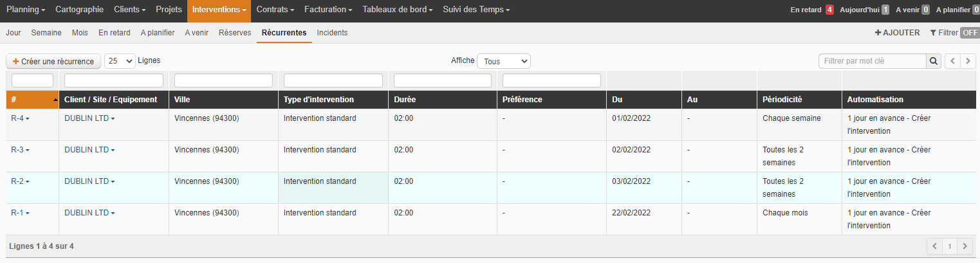The width and height of the screenshot is (980, 263).
Task: Expand DUBLIN LTD dropdown in row R-2
Action: [x=113, y=182]
